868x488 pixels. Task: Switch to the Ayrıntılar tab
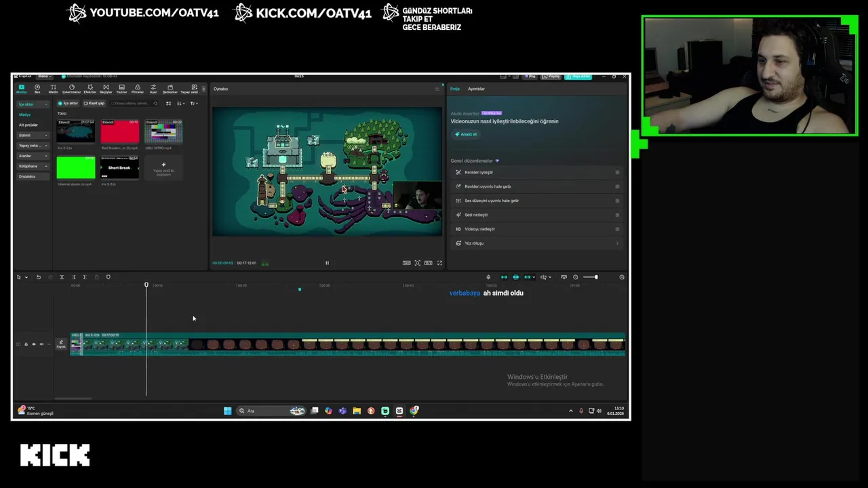[x=476, y=89]
